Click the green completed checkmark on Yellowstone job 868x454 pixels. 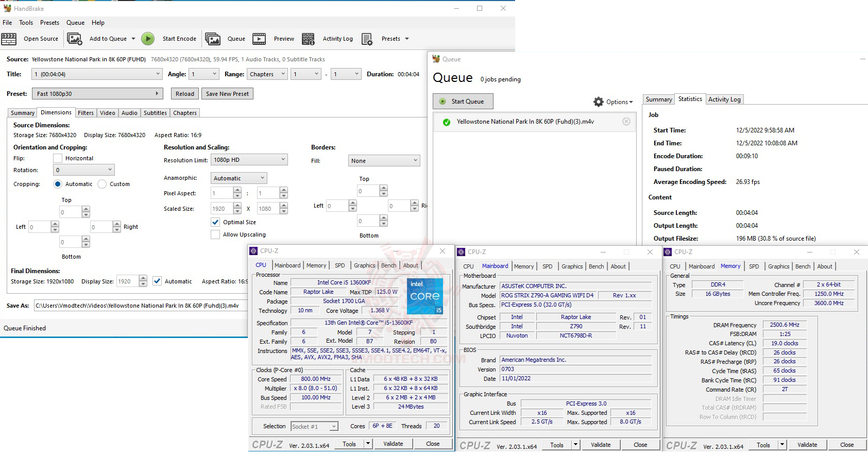(447, 122)
